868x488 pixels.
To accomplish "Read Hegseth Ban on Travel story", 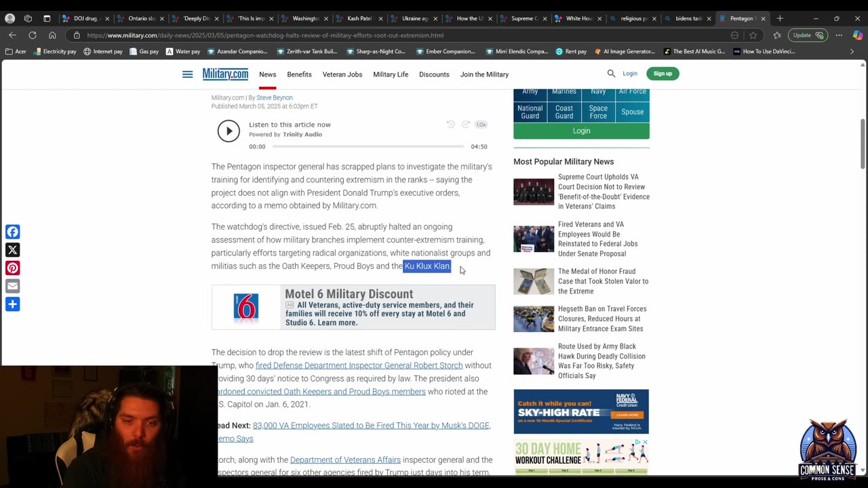I will [x=602, y=319].
